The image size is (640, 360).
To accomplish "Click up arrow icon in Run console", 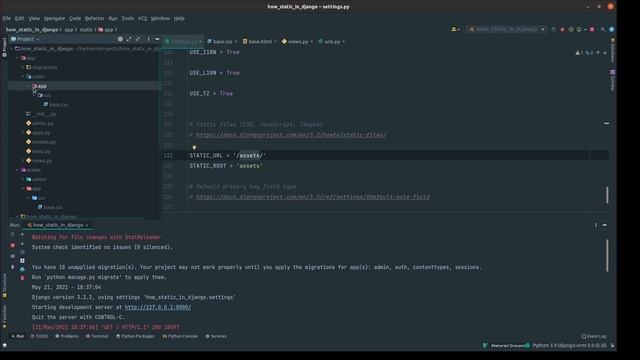I will [22, 235].
